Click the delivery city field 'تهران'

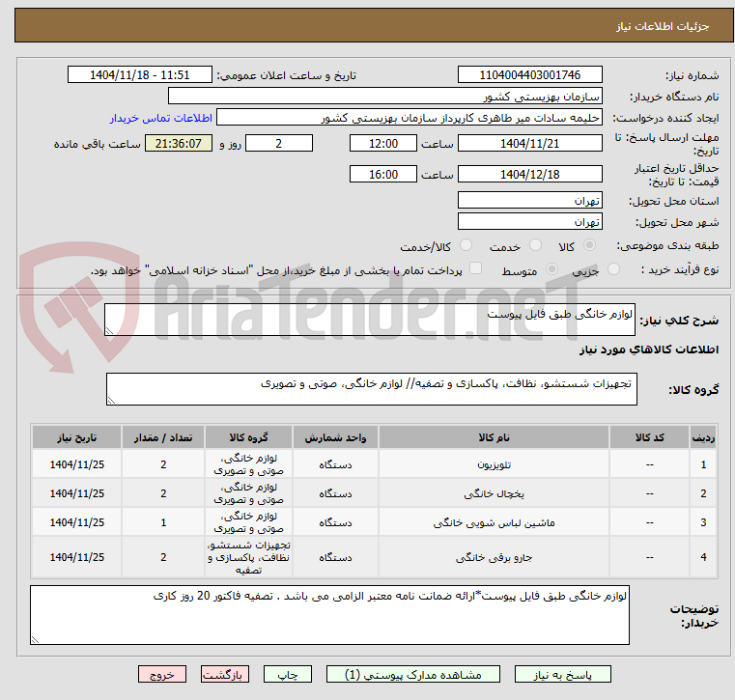[x=529, y=222]
